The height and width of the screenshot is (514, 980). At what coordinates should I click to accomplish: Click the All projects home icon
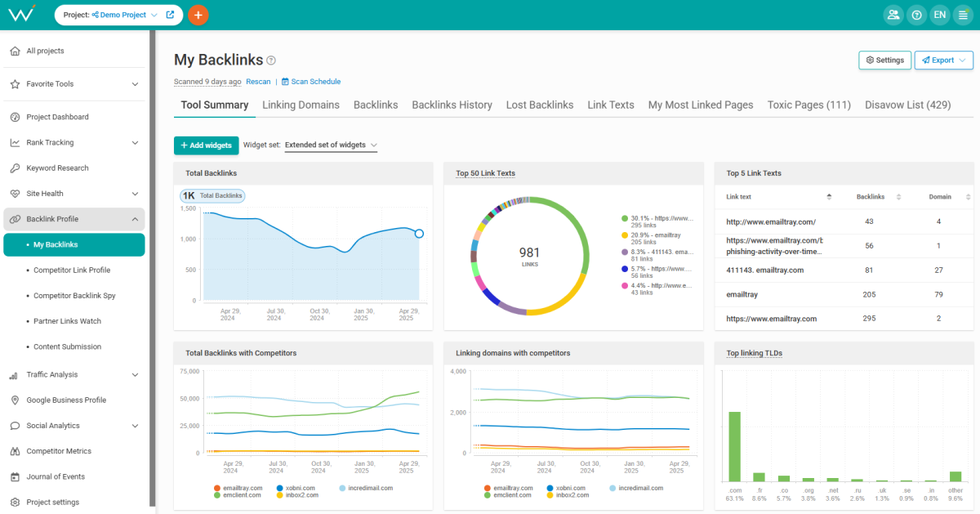coord(15,51)
